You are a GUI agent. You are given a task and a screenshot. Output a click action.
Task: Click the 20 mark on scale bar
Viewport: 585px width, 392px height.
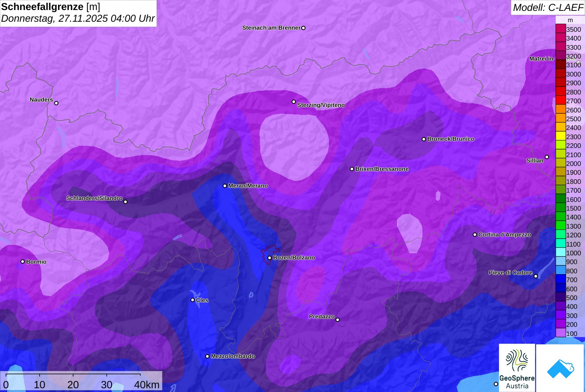(73, 385)
